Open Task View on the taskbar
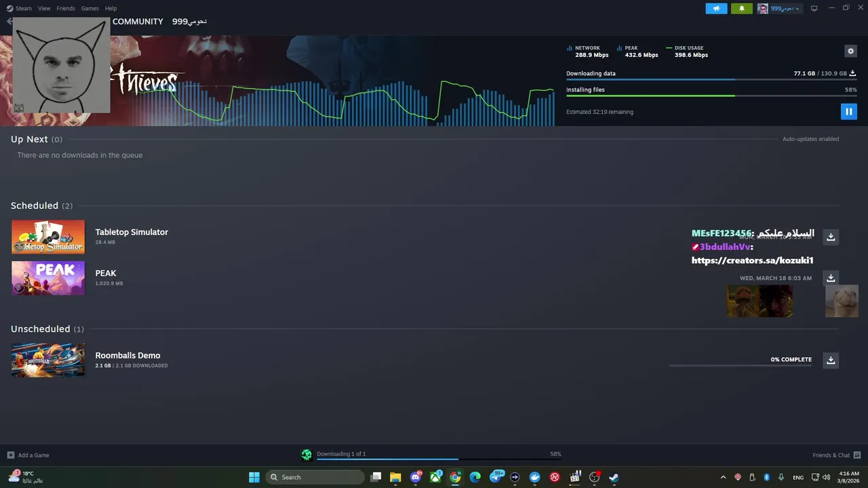Screen dimensions: 868x488 pyautogui.click(x=376, y=477)
